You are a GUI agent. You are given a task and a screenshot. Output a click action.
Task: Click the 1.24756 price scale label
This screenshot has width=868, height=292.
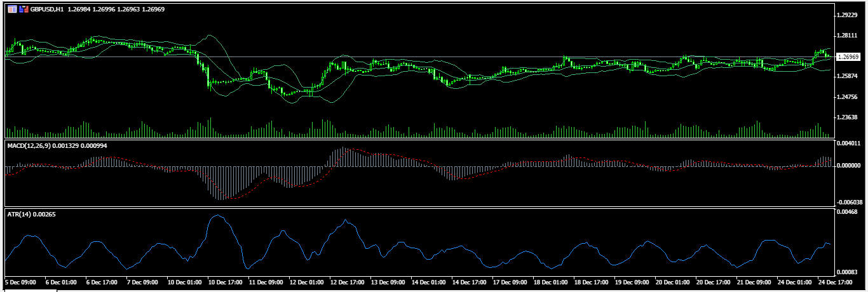[x=848, y=97]
